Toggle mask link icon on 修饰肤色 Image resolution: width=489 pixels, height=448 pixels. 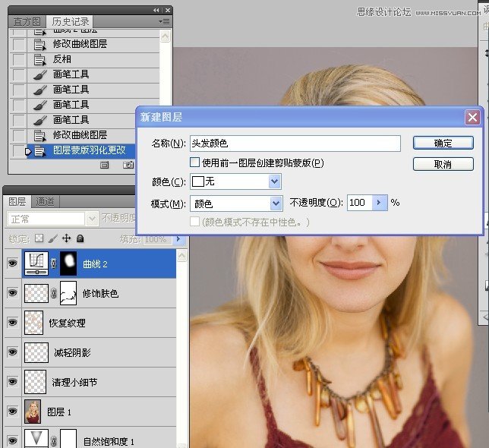click(54, 293)
